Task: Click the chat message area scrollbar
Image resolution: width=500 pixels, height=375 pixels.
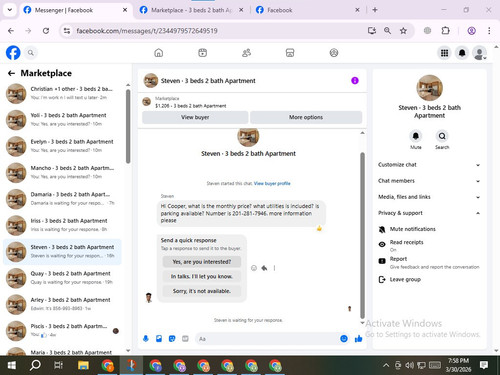Action: click(x=362, y=235)
